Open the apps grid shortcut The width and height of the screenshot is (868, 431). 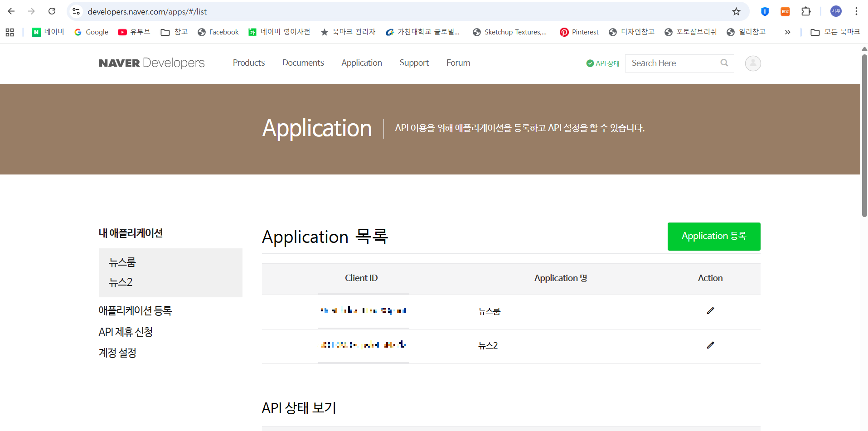(x=10, y=32)
